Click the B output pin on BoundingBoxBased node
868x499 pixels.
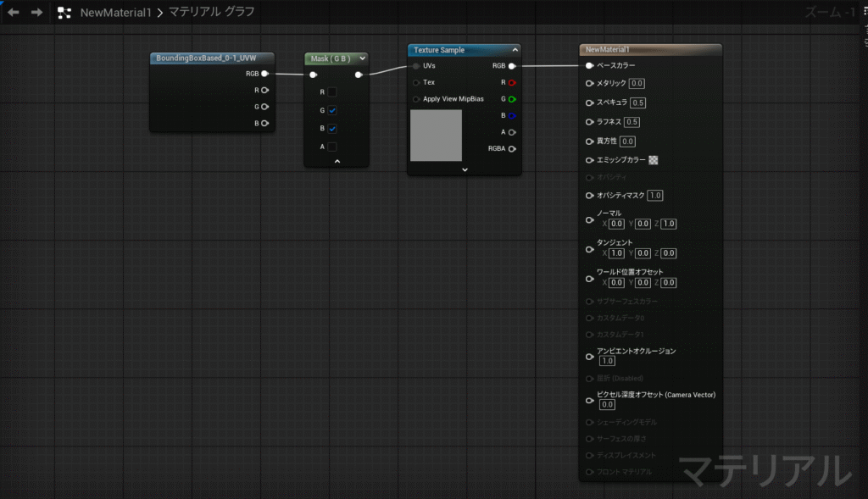[264, 124]
